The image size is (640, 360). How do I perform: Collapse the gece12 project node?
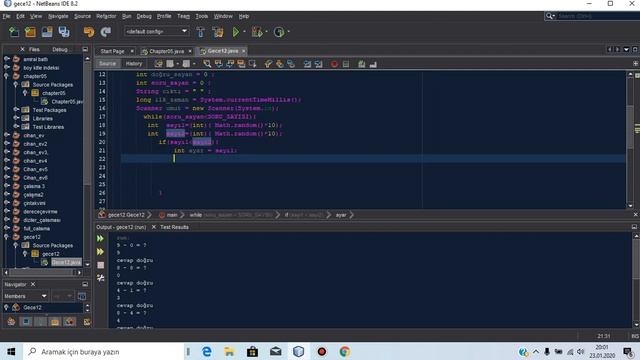[7, 237]
